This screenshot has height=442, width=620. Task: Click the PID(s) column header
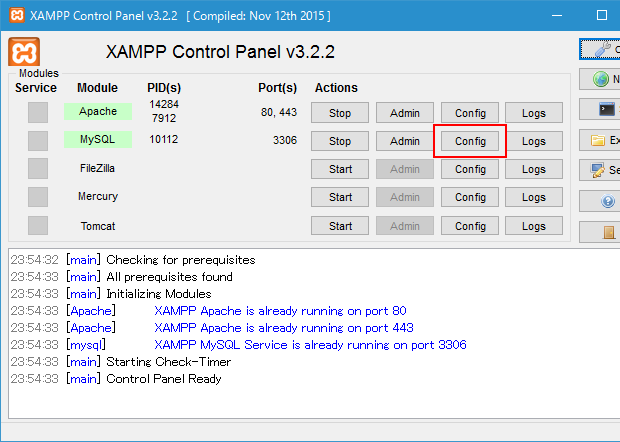point(164,88)
